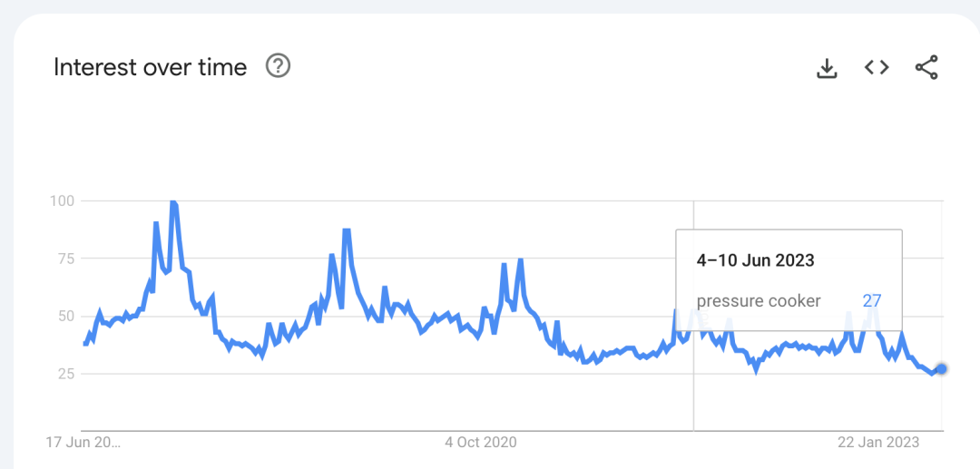Click the '22 Jan 2023' axis label
The image size is (980, 469).
tap(878, 443)
